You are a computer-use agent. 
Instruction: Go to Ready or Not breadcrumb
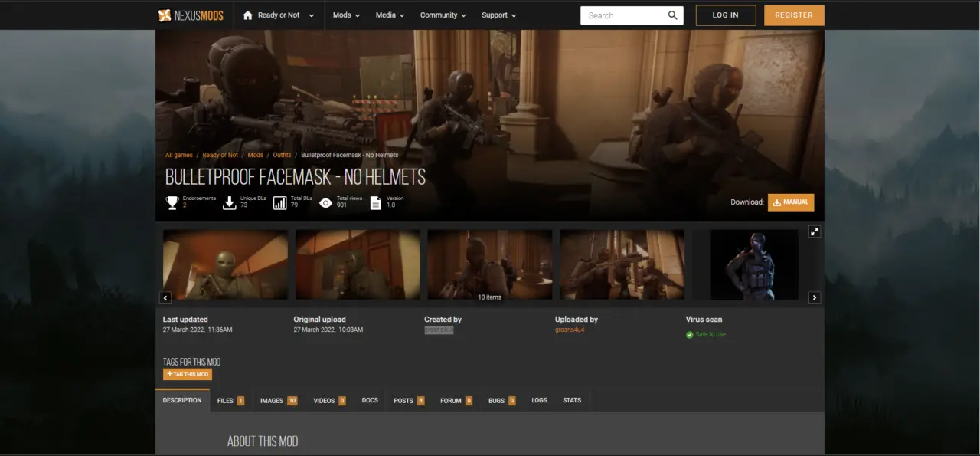[x=220, y=156]
